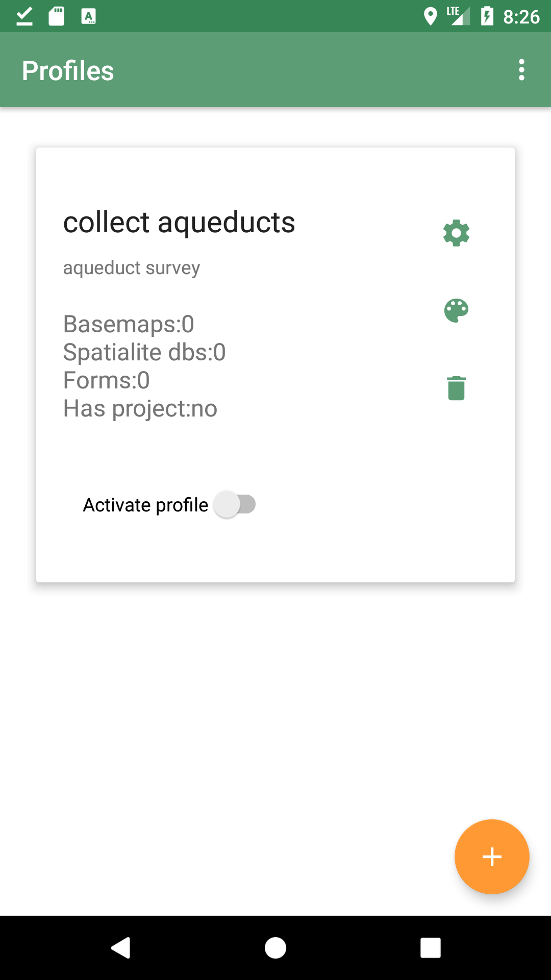Tap the Basemaps:0 entry
The width and height of the screenshot is (551, 980).
tap(129, 324)
